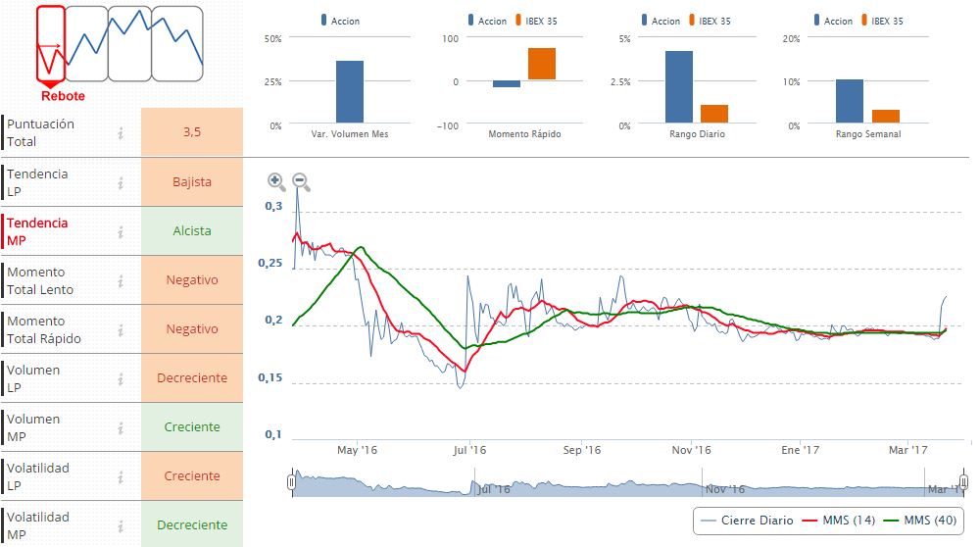Open info icon for Momento Total Rápido
980x547 pixels.
[x=120, y=329]
